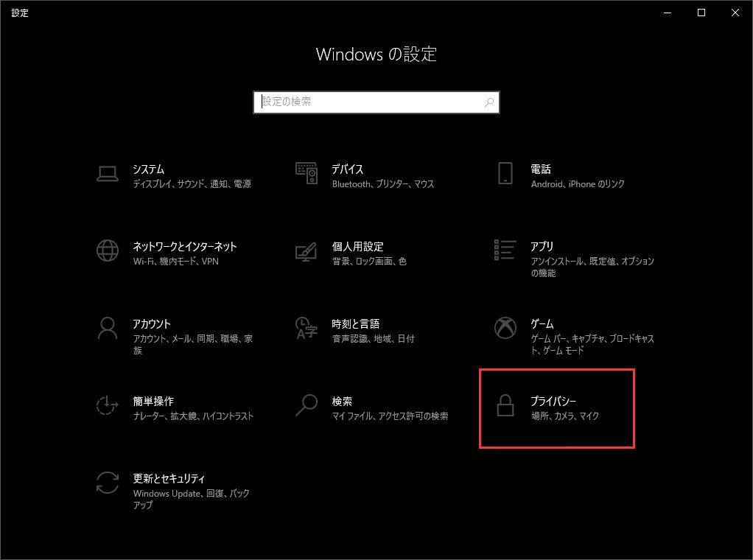Open the プライバシー settings title
Screen dimensions: 753x560
[553, 401]
